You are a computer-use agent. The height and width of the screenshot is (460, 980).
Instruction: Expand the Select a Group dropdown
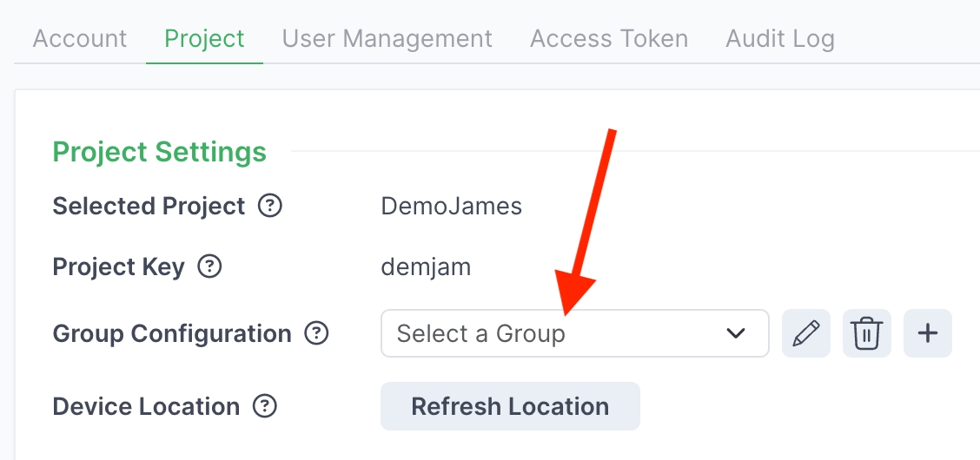point(574,333)
